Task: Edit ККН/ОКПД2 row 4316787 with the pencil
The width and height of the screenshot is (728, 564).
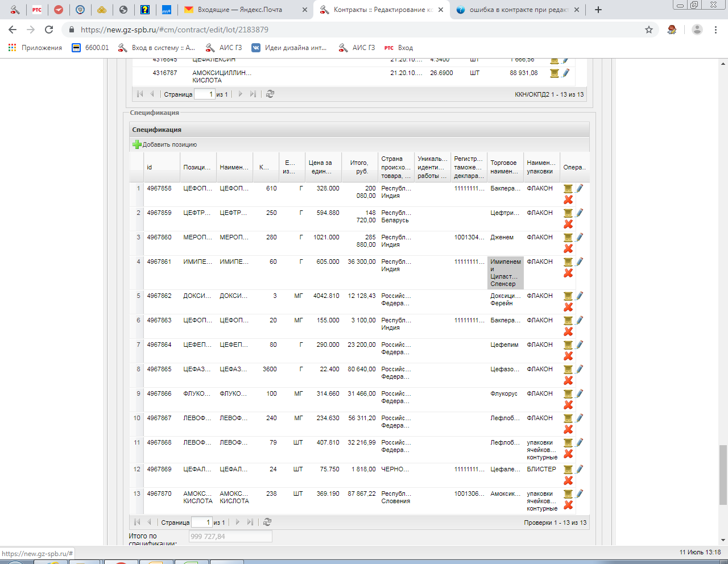Action: (566, 73)
